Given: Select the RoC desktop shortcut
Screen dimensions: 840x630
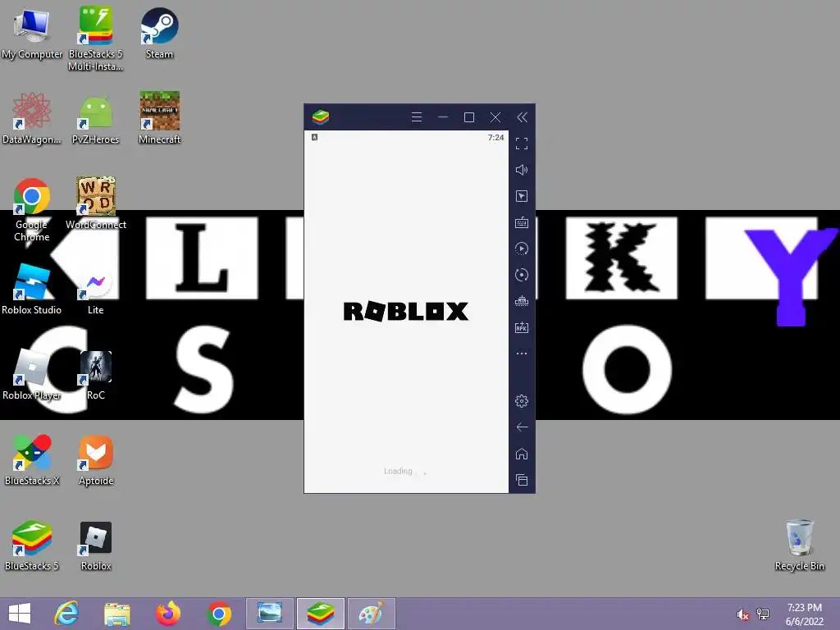Looking at the screenshot, I should (x=96, y=376).
